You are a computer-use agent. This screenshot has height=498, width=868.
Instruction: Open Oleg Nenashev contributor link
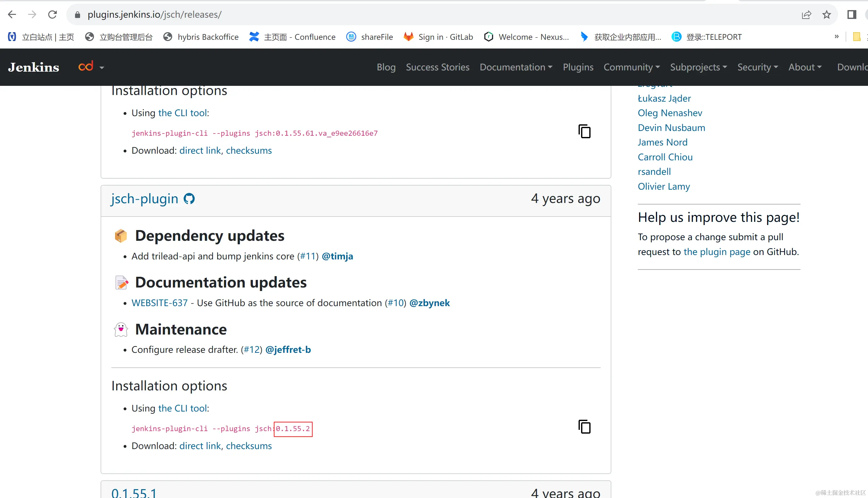coord(670,113)
